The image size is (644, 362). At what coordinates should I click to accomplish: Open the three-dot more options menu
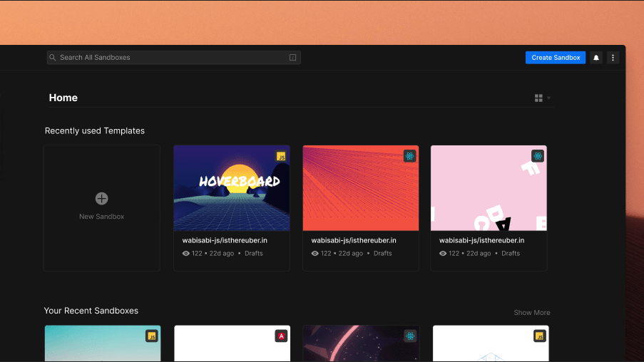coord(613,58)
